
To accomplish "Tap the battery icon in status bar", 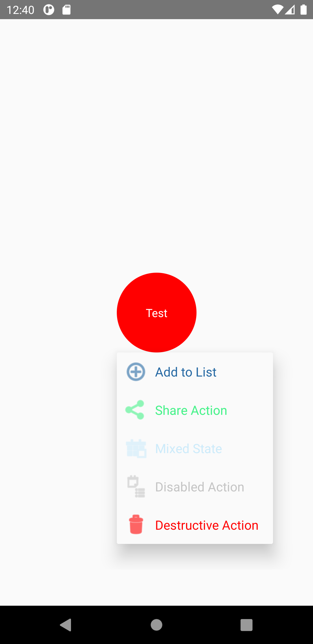I will 304,10.
